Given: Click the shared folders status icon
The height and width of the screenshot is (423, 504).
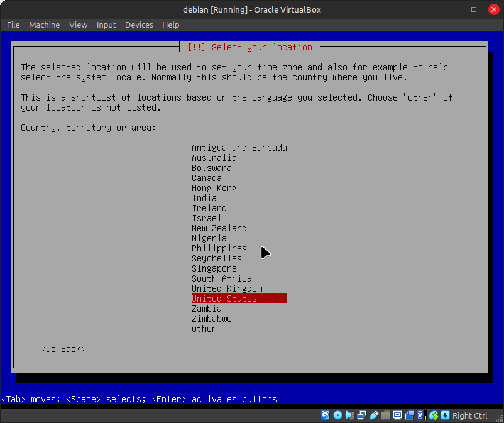Looking at the screenshot, I should 386,415.
